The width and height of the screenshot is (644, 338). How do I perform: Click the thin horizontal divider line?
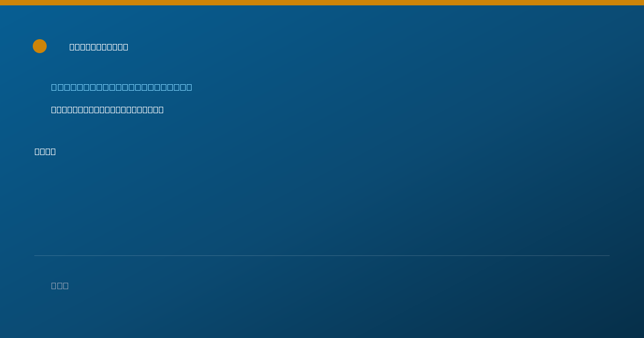point(322,255)
